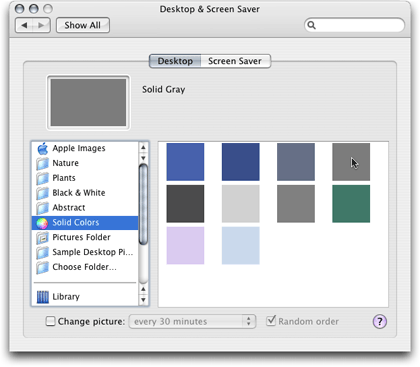Click the scroll down arrow below it at top

pos(143,158)
